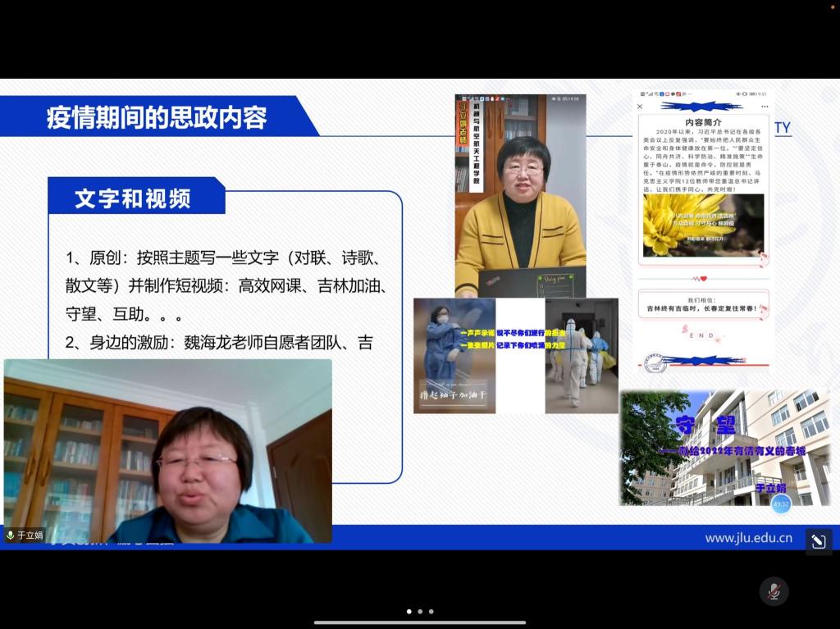Unmute using the crossed-out microphone button
The height and width of the screenshot is (629, 840).
pyautogui.click(x=773, y=591)
